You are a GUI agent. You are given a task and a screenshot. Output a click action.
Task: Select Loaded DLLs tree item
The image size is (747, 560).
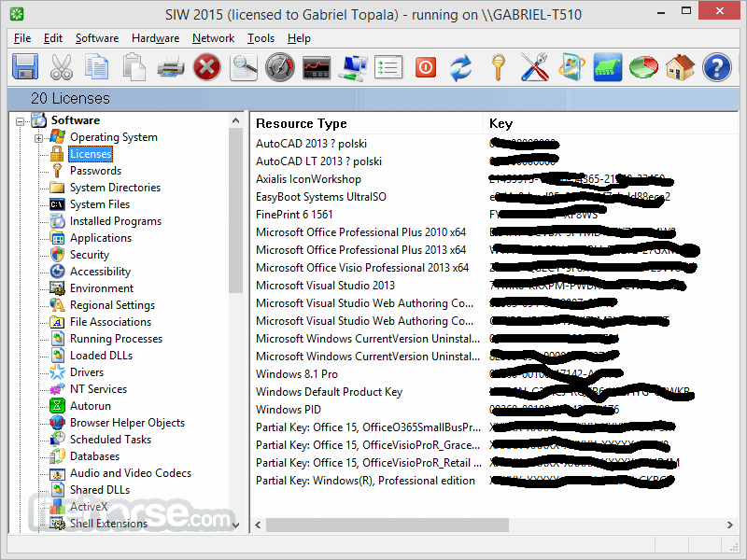point(101,356)
